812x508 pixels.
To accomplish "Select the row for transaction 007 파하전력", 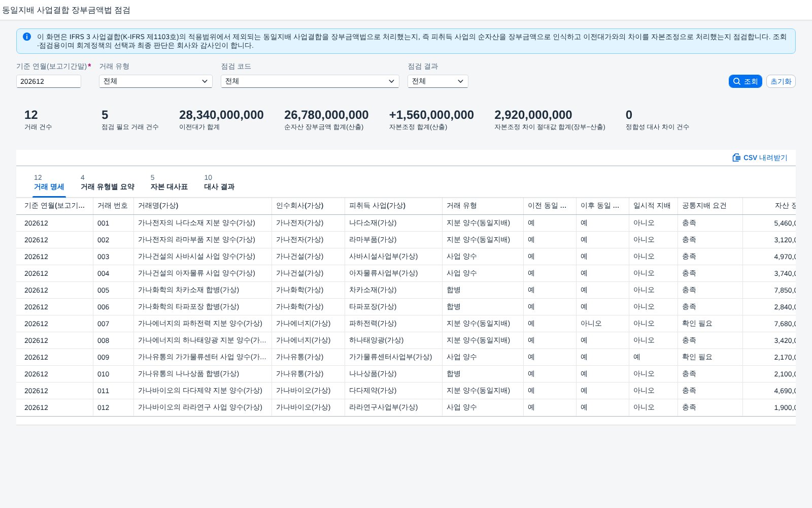I will click(x=406, y=324).
